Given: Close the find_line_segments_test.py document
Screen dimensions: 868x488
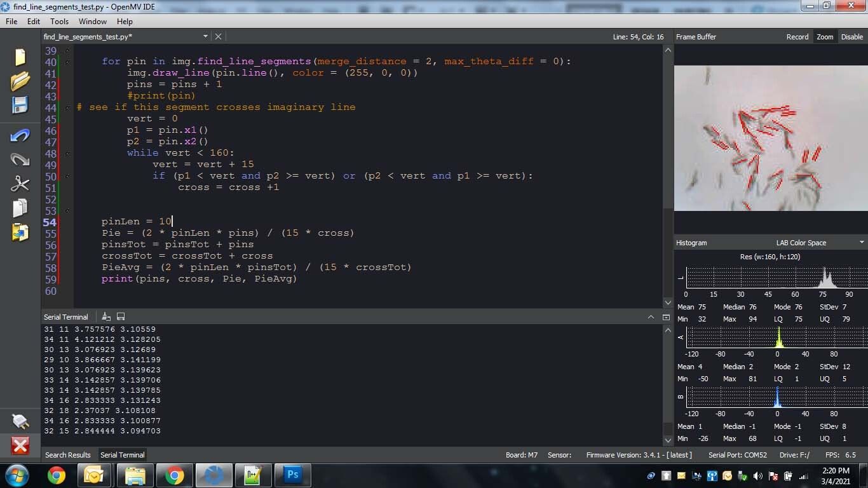Looking at the screenshot, I should tap(218, 37).
